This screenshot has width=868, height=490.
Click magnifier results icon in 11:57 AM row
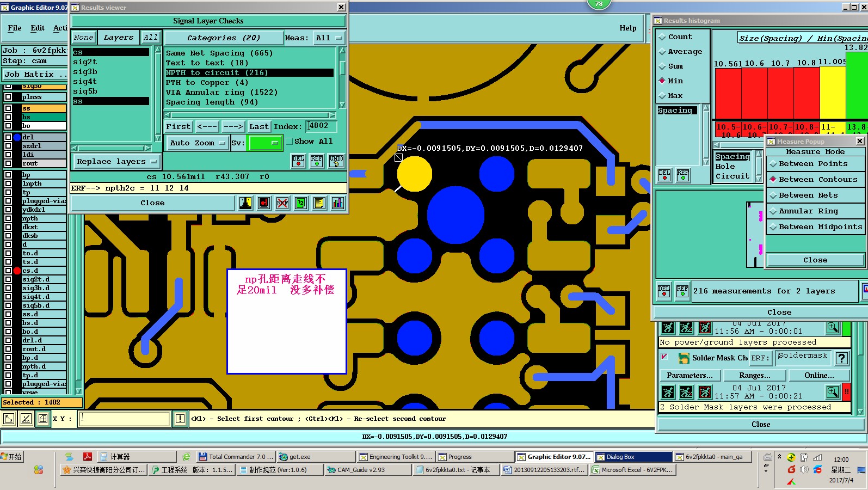833,391
